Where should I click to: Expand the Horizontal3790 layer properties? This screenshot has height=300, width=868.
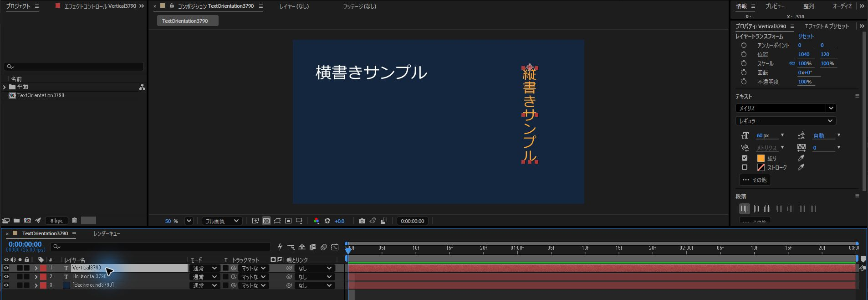click(36, 277)
